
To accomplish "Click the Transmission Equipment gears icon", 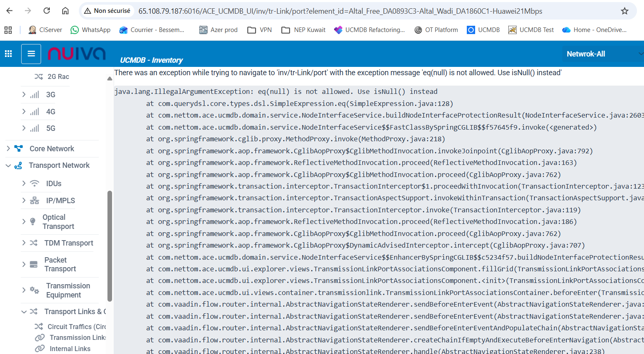I will (x=34, y=290).
